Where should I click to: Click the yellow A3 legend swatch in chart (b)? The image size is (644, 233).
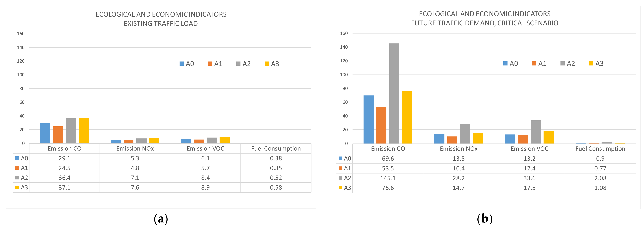pos(591,63)
